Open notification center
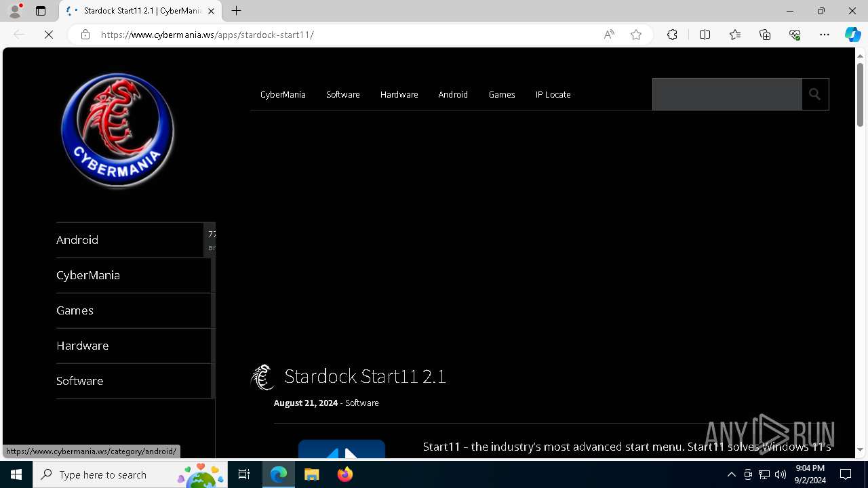 [846, 474]
